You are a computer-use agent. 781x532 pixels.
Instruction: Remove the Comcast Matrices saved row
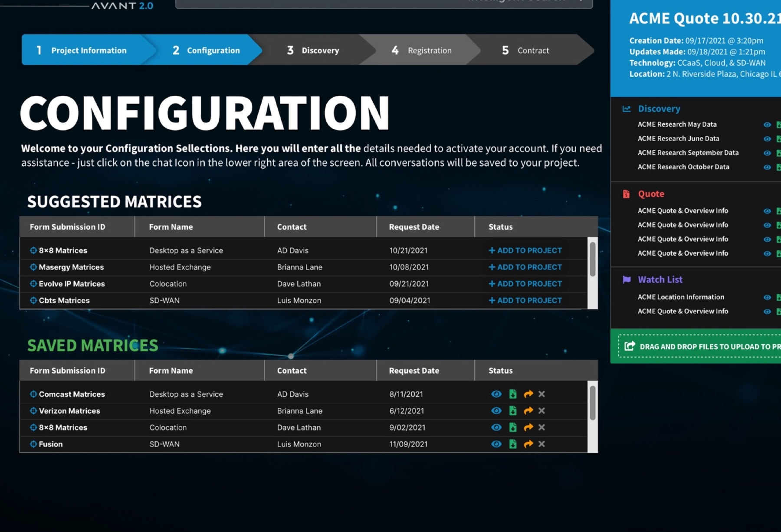pos(541,394)
